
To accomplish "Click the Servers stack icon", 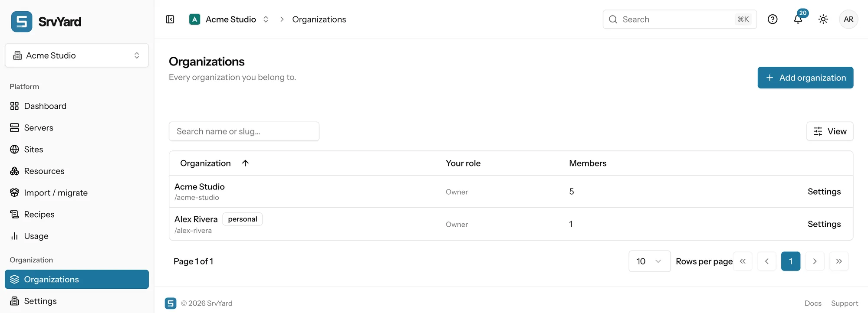I will coord(14,127).
